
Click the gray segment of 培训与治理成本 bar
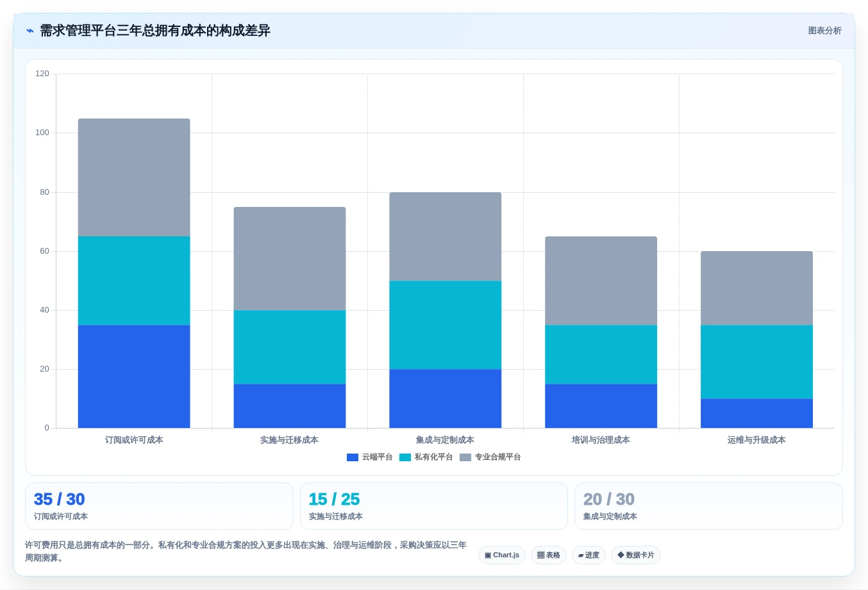pyautogui.click(x=601, y=281)
